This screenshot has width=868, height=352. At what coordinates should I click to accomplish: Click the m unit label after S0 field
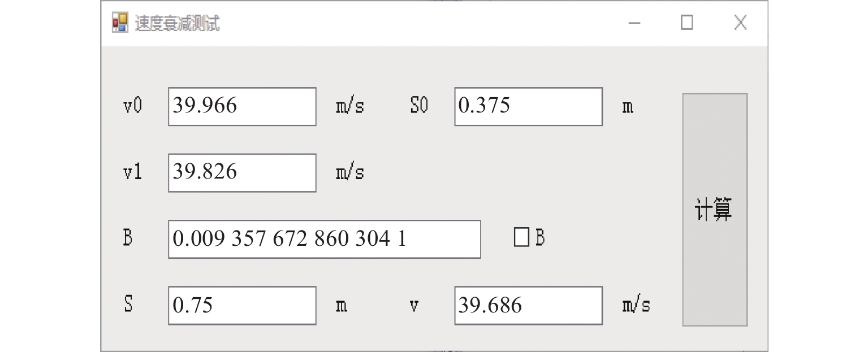(x=628, y=107)
